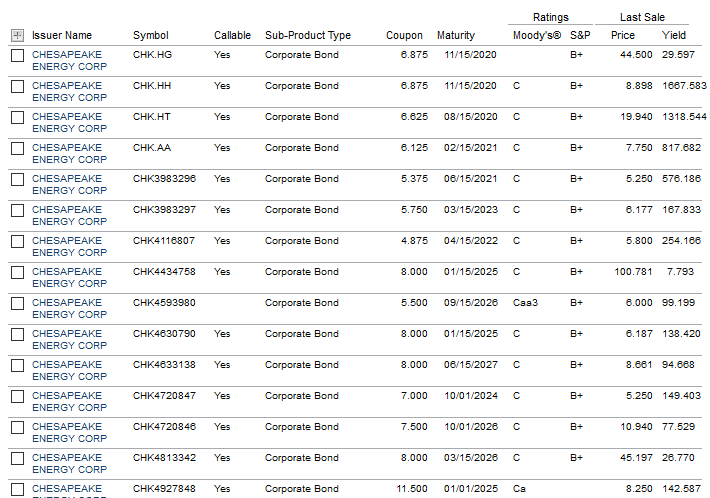Image resolution: width=710 pixels, height=498 pixels.
Task: Click the Coupon column header
Action: (x=404, y=35)
